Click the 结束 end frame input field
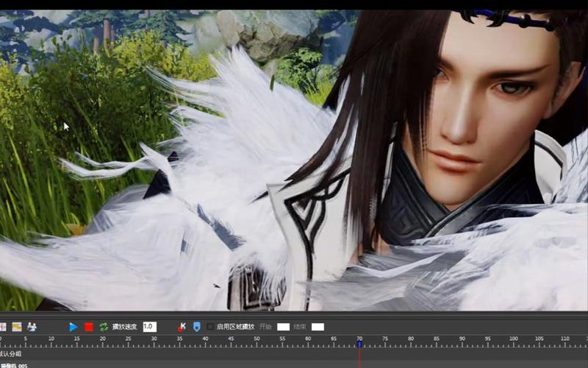 tap(318, 327)
